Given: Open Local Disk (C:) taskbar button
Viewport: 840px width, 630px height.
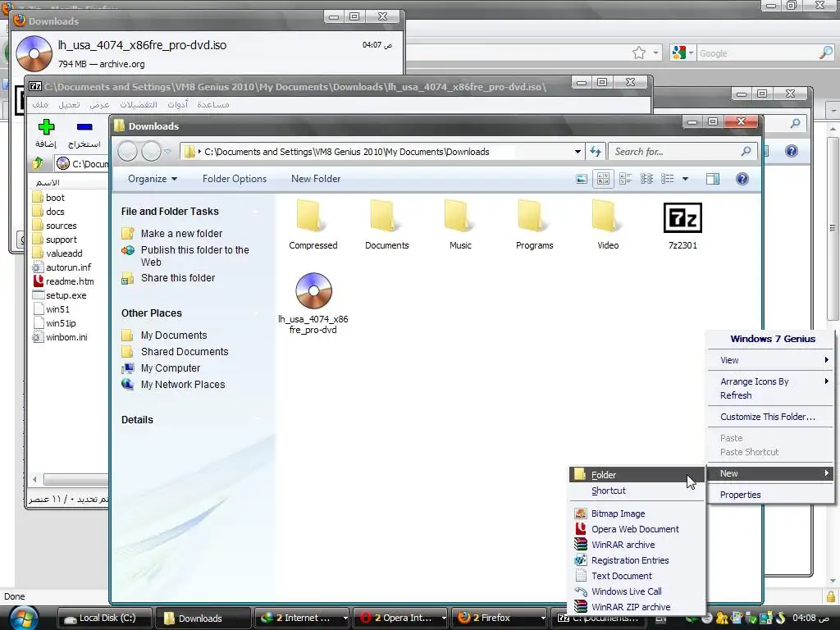Looking at the screenshot, I should (104, 619).
